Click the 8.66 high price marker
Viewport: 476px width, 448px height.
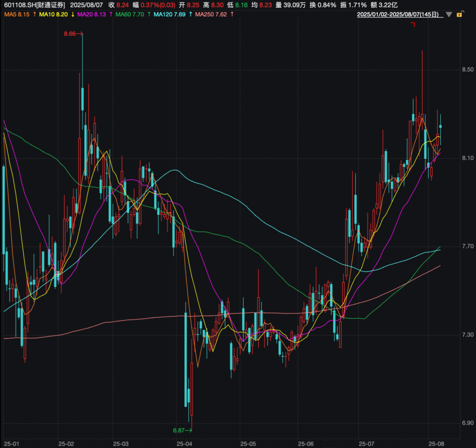pyautogui.click(x=70, y=34)
